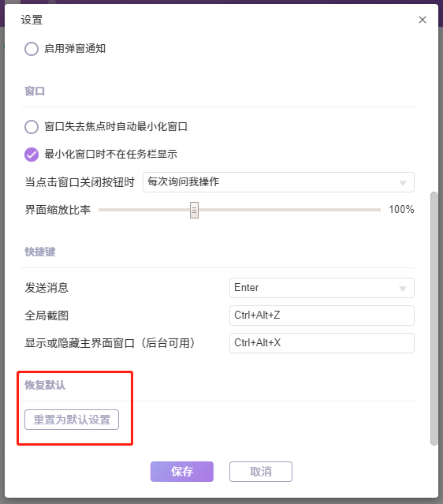This screenshot has height=504, width=443.
Task: Cancel changes with the 取消 button
Action: click(261, 472)
